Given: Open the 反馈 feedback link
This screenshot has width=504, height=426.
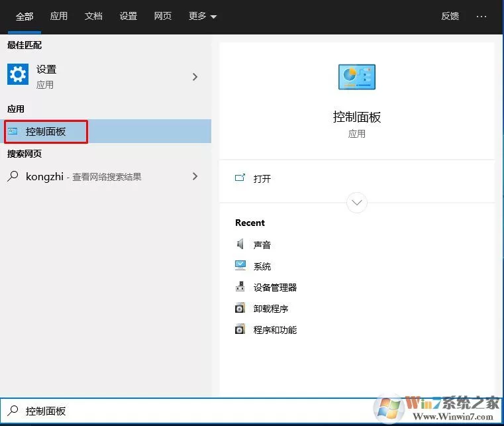Looking at the screenshot, I should coord(450,16).
